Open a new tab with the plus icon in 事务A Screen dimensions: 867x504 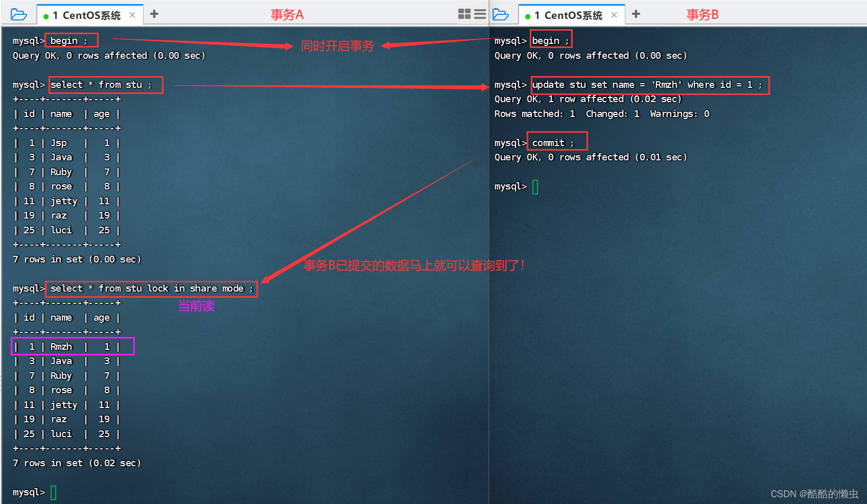tap(154, 14)
